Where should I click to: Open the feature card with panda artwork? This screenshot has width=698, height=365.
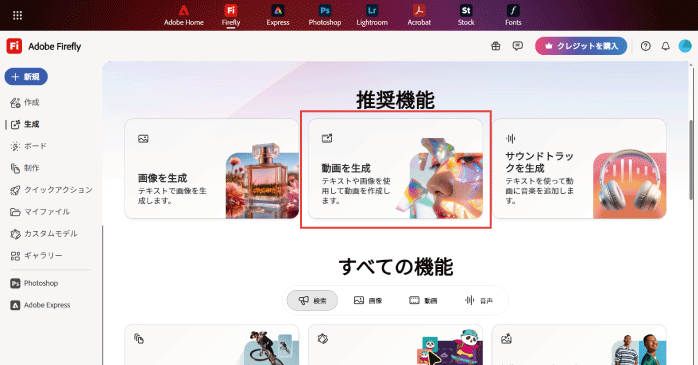(395, 345)
